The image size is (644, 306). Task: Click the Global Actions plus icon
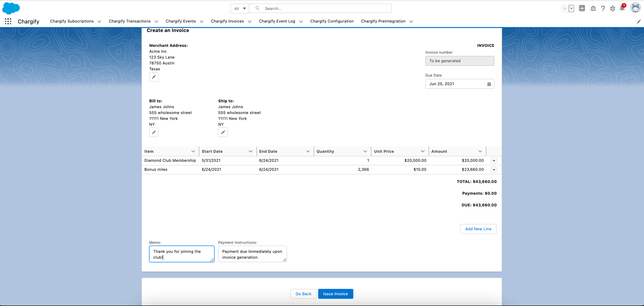point(582,9)
